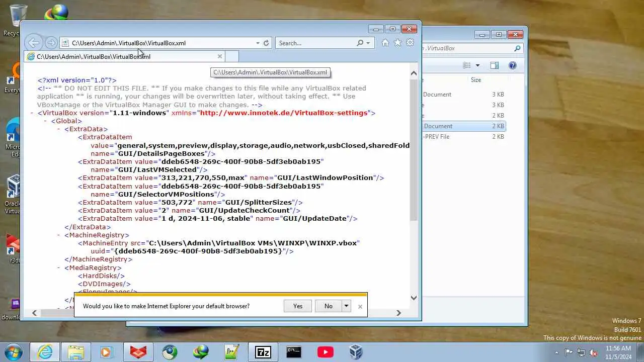Sort by the Size column header

476,80
